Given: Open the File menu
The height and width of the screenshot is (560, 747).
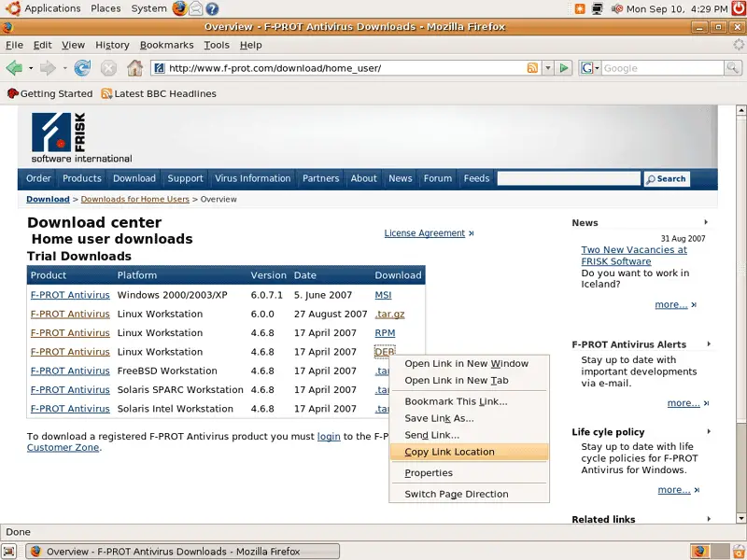Looking at the screenshot, I should (x=14, y=45).
